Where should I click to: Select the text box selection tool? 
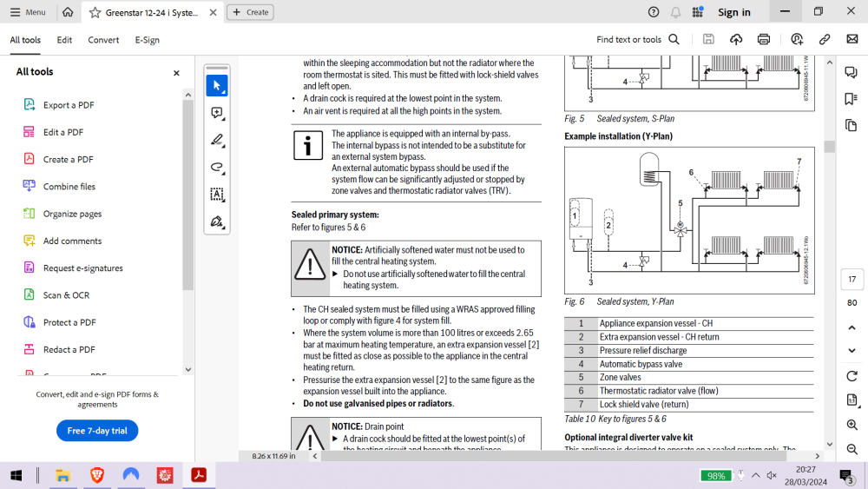(216, 194)
